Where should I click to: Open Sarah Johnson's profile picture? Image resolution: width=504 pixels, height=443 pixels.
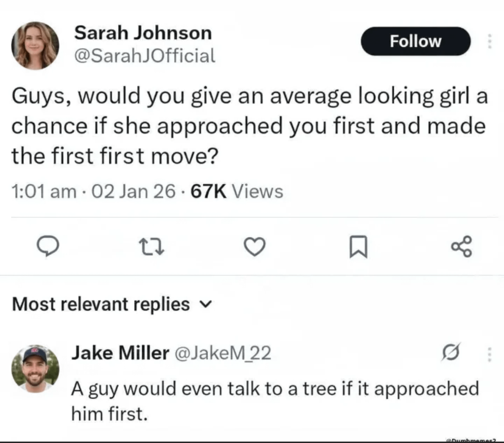[x=35, y=45]
